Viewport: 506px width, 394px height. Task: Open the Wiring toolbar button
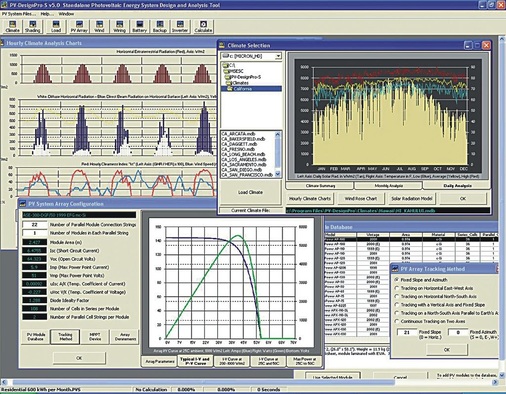(x=119, y=26)
